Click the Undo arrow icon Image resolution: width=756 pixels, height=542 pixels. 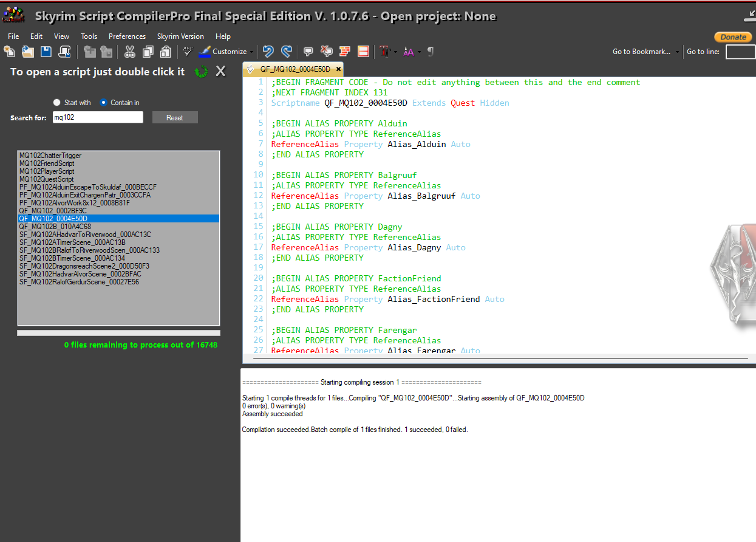268,52
